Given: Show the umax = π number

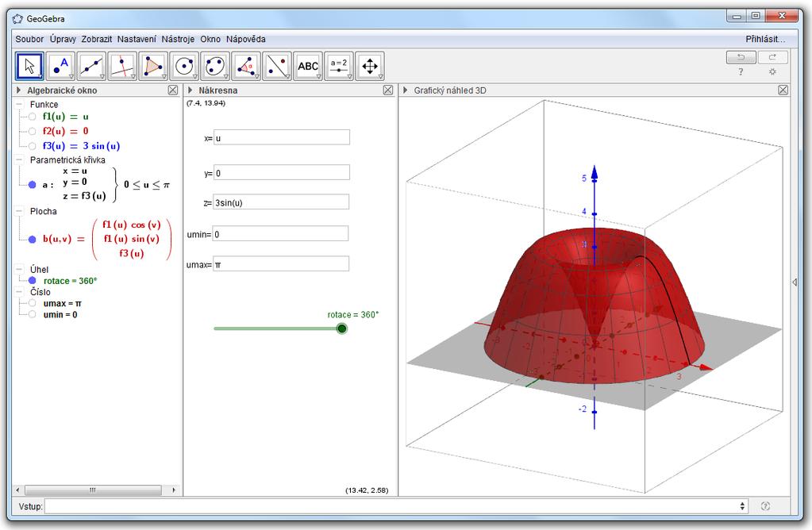Looking at the screenshot, I should click(32, 303).
